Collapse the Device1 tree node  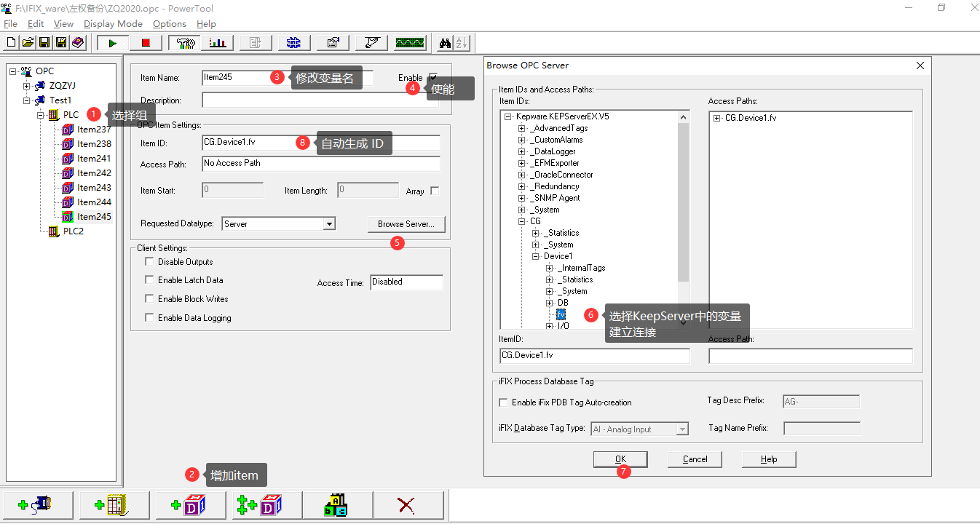coord(534,255)
